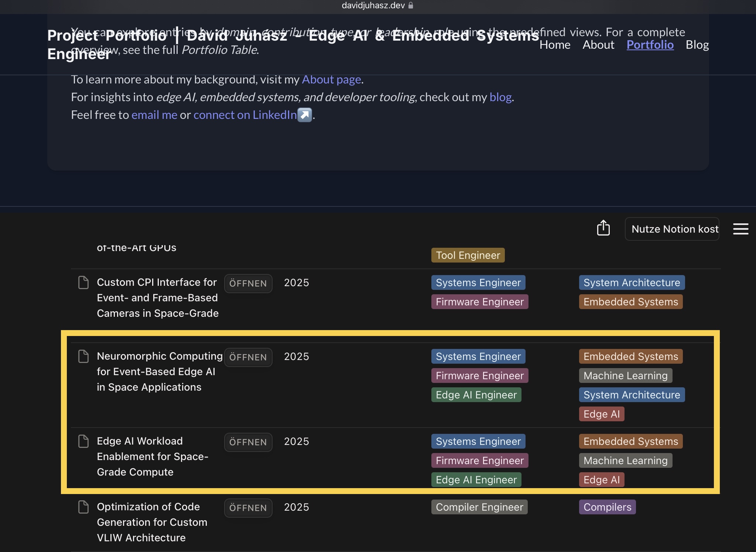Viewport: 756px width, 552px height.
Task: Click page icon beside Edge AI Workload entry
Action: pos(83,441)
